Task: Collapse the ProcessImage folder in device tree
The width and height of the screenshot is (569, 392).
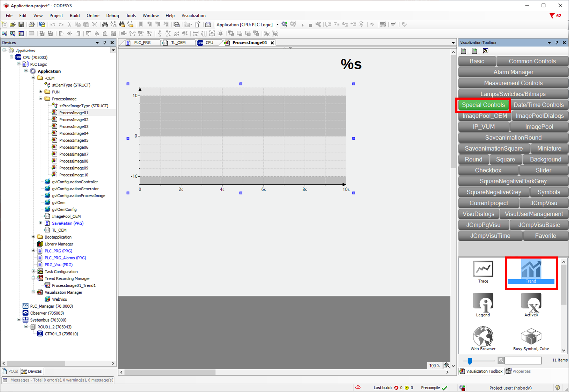Action: [41, 99]
